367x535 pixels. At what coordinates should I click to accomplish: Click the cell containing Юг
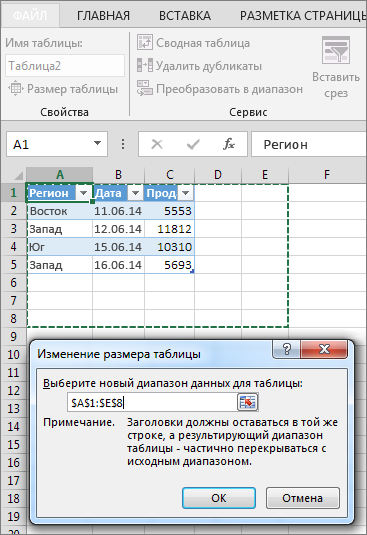tap(60, 247)
